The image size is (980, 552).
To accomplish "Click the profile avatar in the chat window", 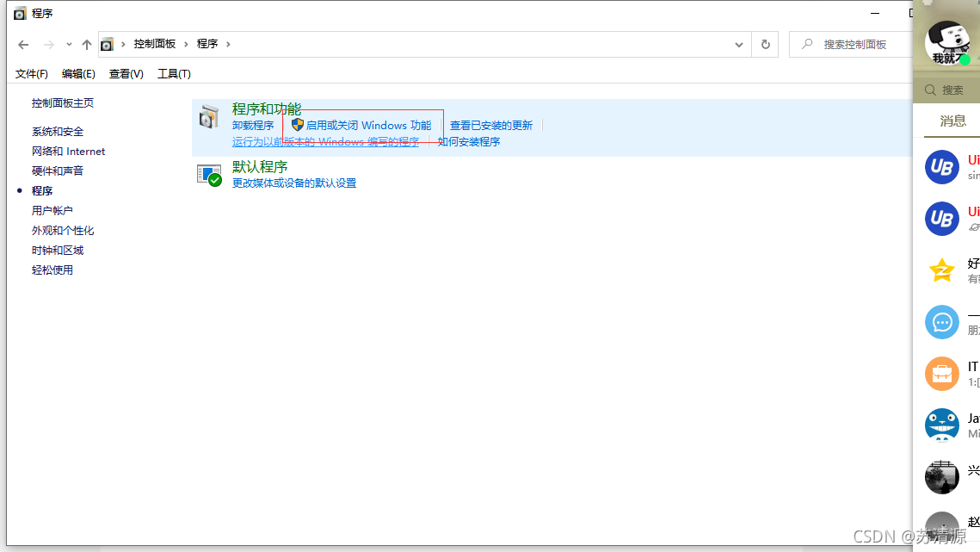I will click(947, 41).
